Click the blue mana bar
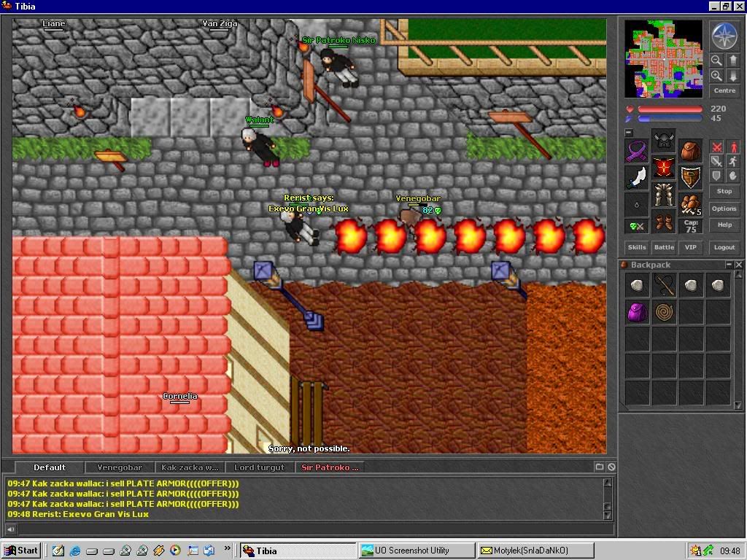 coord(670,119)
